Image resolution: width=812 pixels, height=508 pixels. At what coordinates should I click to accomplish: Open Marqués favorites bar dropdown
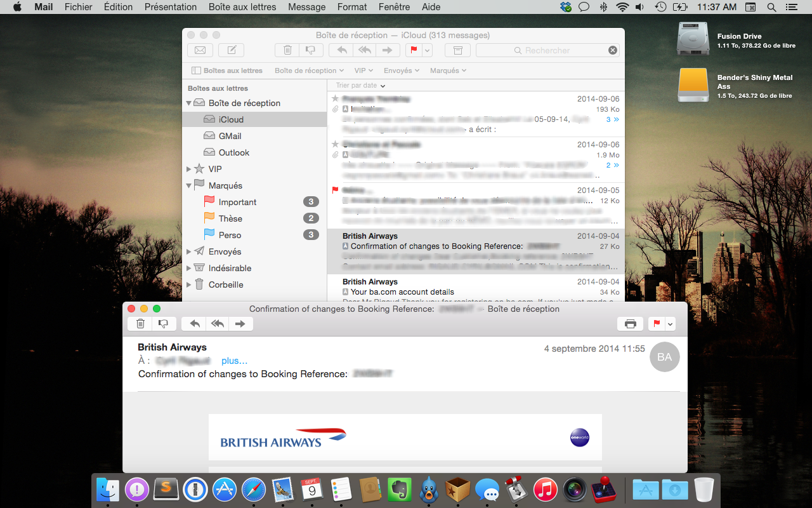pos(448,70)
